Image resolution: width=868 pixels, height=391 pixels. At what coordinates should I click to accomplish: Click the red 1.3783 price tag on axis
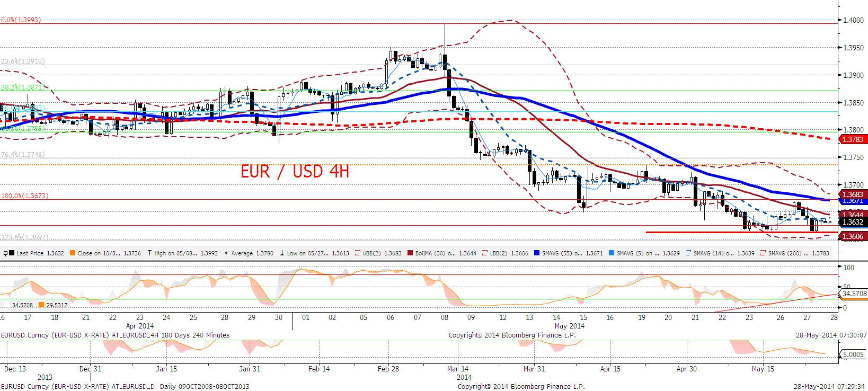click(853, 139)
